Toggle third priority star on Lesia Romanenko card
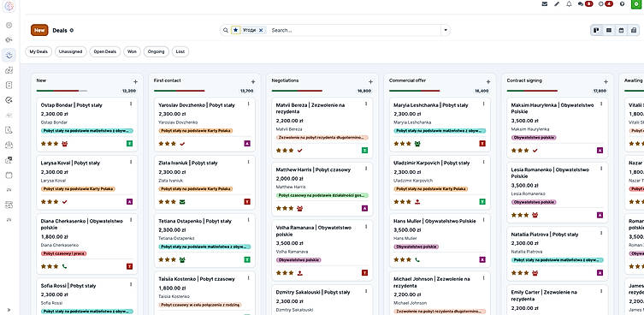The height and width of the screenshot is (315, 644). tap(527, 215)
